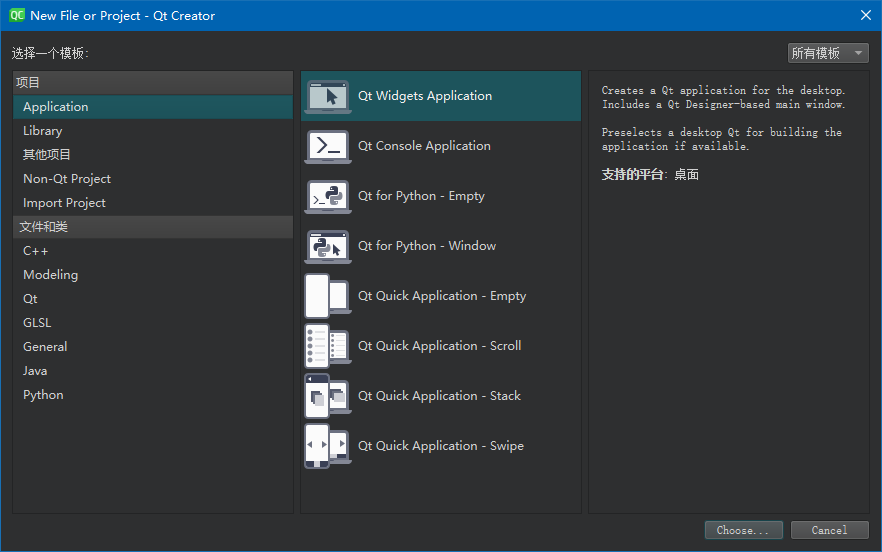Screen dimensions: 882x552
Task: Click the Cancel button
Action: tap(830, 530)
